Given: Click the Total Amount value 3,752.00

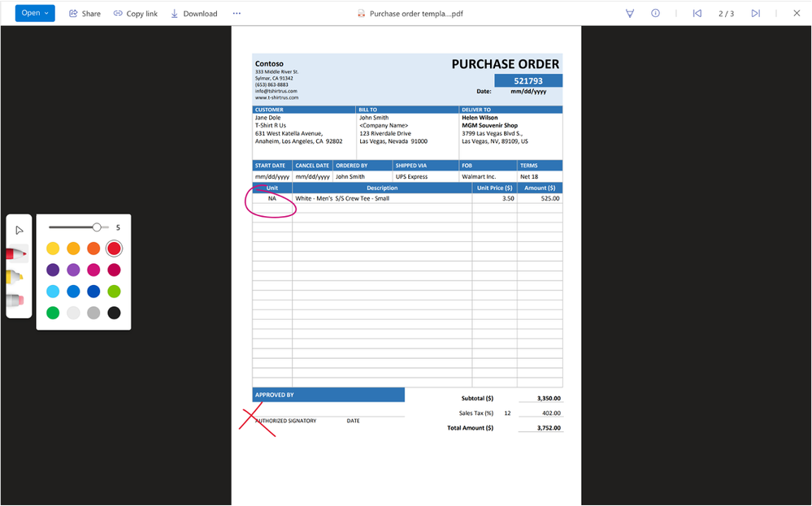Looking at the screenshot, I should coord(549,428).
